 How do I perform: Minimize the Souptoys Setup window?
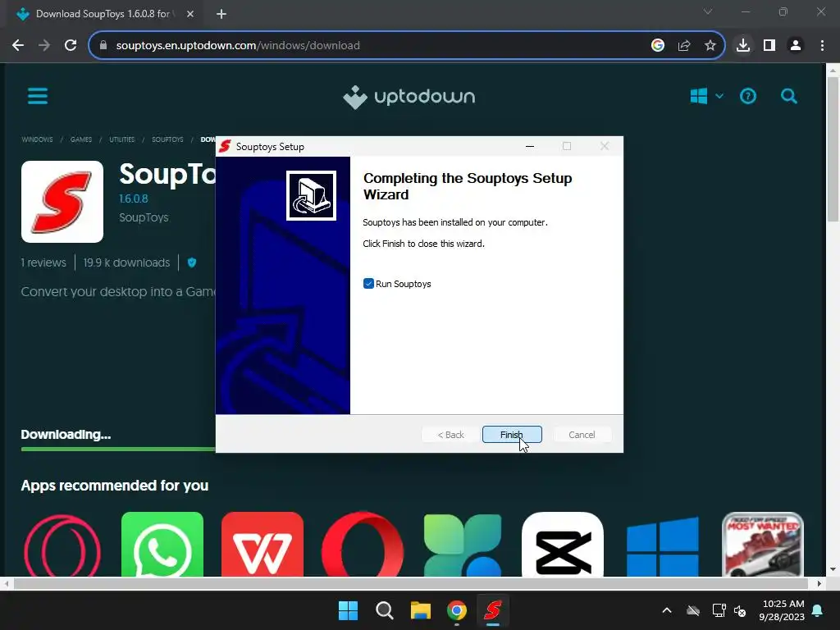(x=530, y=146)
